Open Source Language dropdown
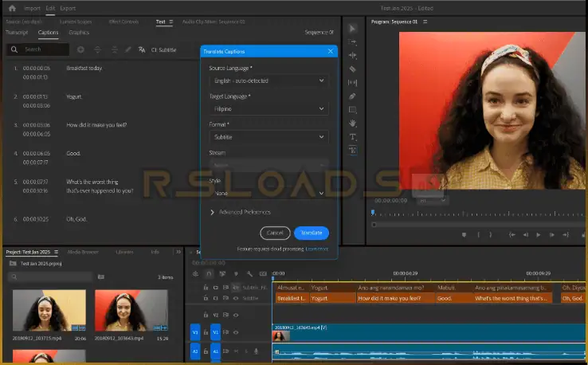Screen dimensions: 588x365 pos(269,80)
